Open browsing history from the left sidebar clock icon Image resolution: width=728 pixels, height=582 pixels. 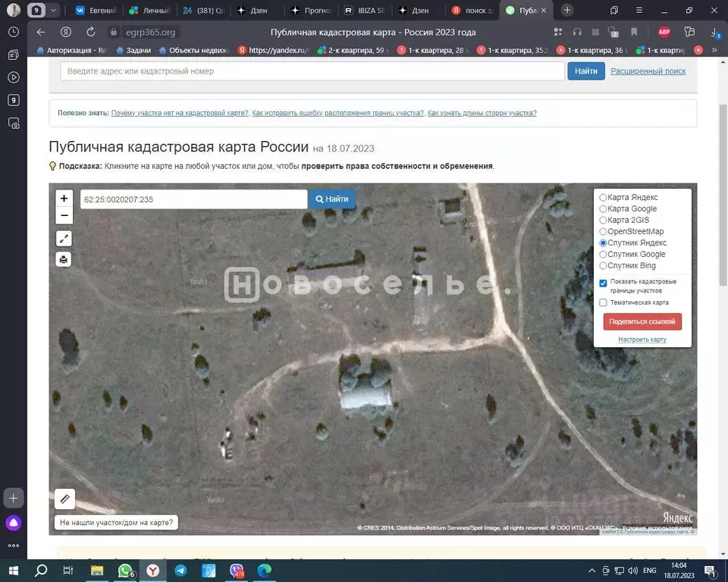[12, 33]
